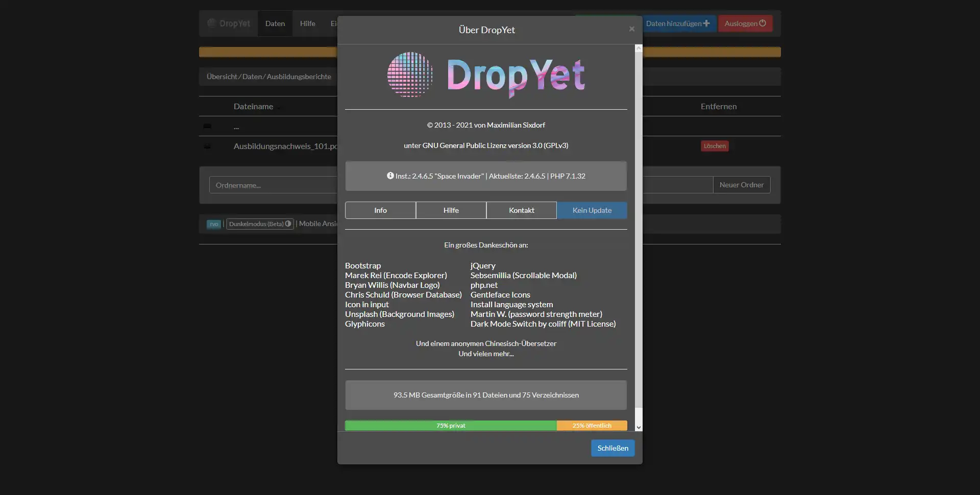
Task: Click the Schließen button
Action: [613, 448]
